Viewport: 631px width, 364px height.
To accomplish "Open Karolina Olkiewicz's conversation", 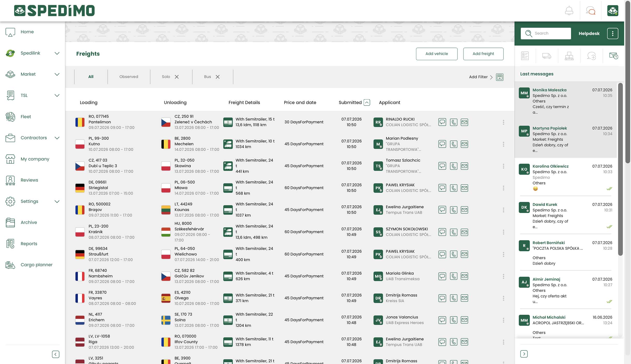I will 566,177.
